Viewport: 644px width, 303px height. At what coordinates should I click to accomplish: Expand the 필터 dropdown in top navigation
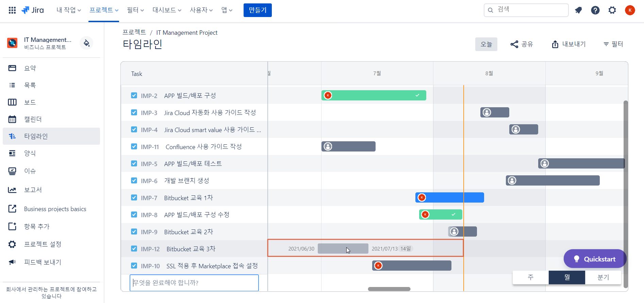[135, 10]
